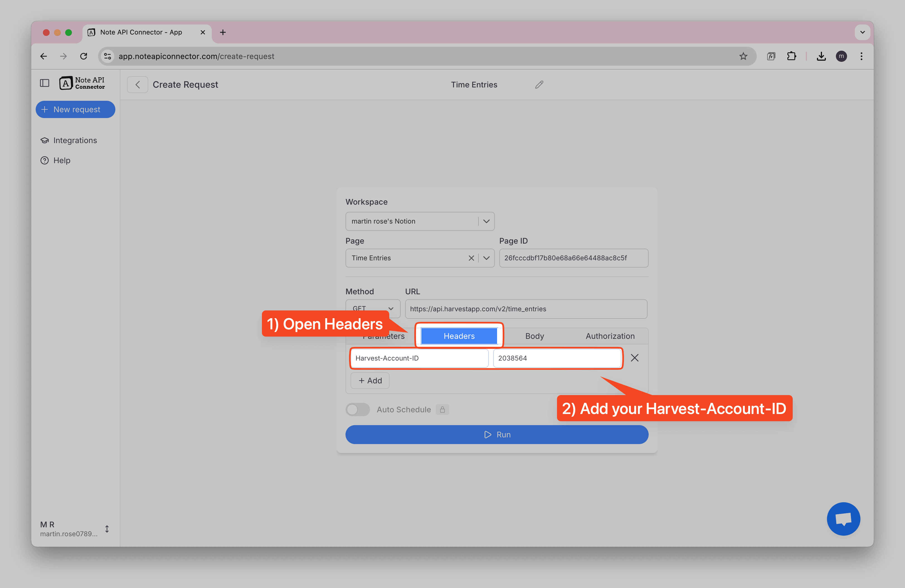This screenshot has height=588, width=905.
Task: Switch to the Body tab
Action: 534,336
